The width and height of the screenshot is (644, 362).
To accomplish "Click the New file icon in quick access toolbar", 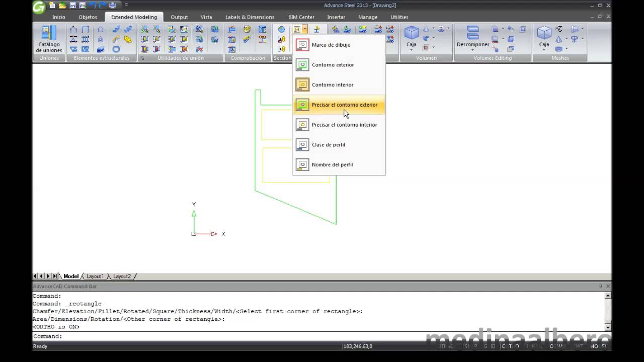I will click(x=52, y=5).
